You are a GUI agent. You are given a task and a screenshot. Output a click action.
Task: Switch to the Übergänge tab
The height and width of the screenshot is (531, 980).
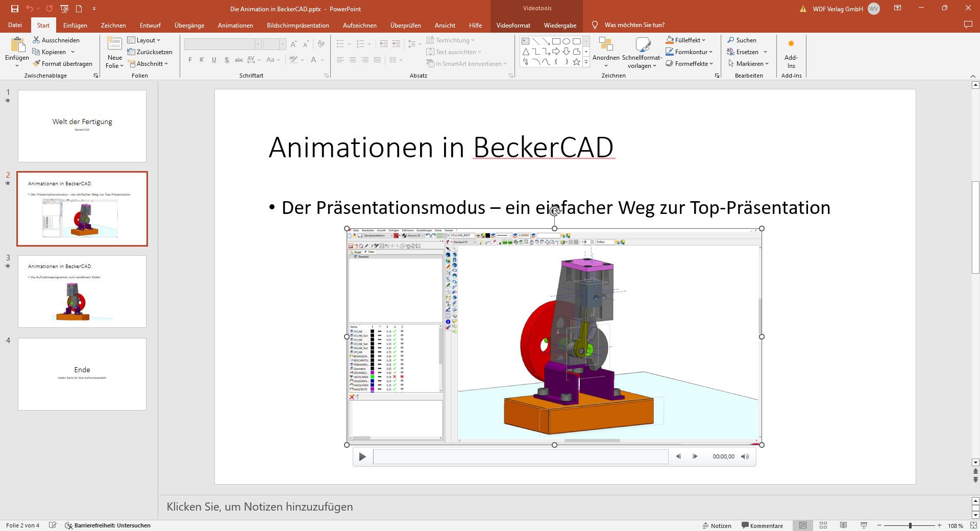[x=189, y=25]
